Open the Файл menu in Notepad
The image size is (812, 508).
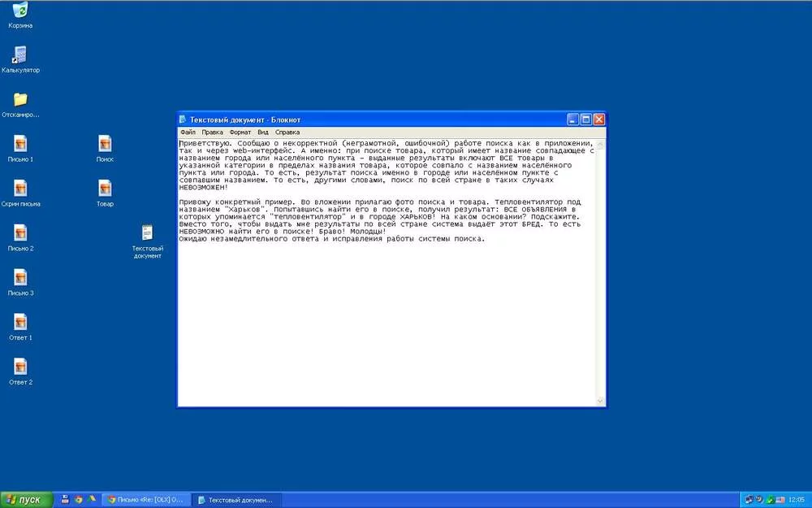click(x=188, y=132)
